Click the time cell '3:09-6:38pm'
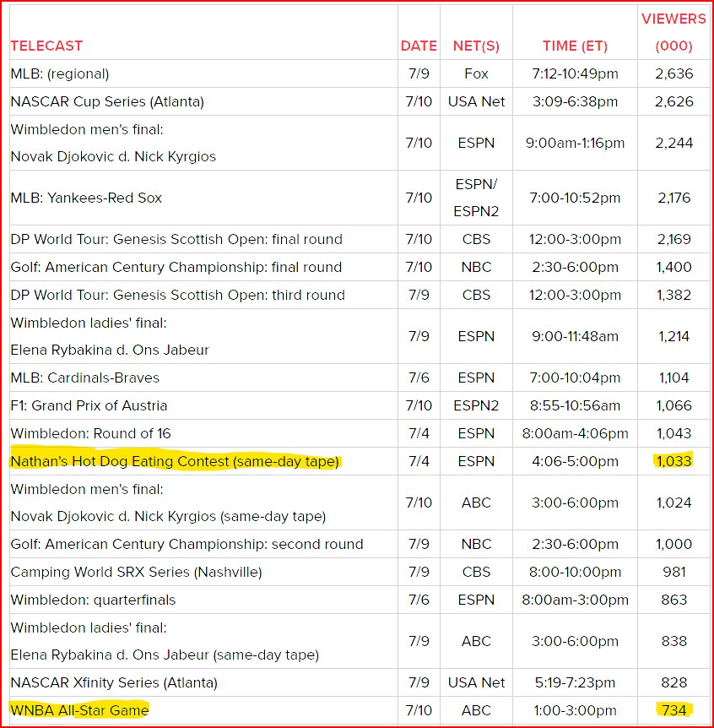The height and width of the screenshot is (728, 714). coord(575,101)
